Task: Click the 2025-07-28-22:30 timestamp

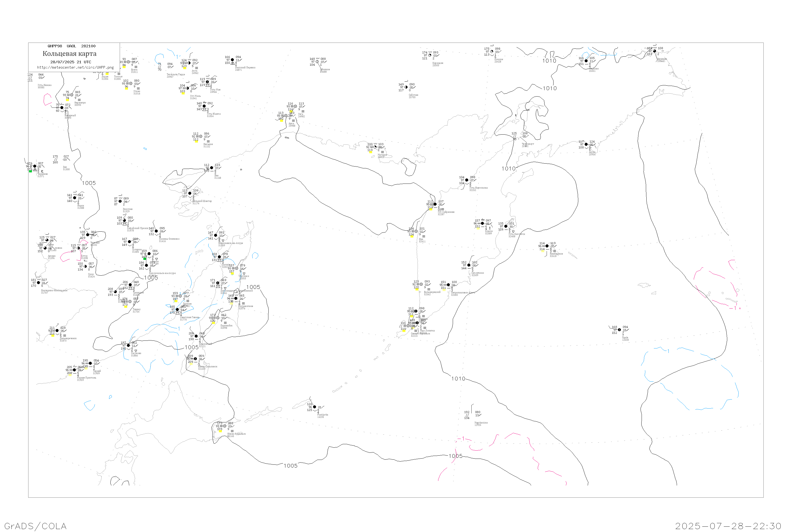Action: (728, 526)
